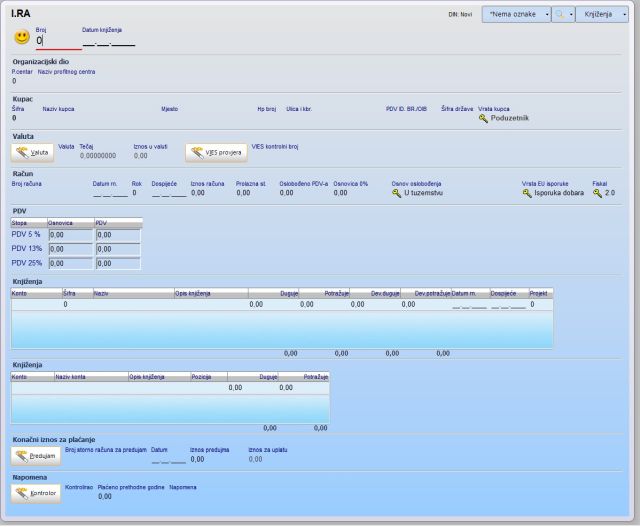Select the PDV 25% PDV amount field
640x527 pixels.
118,263
